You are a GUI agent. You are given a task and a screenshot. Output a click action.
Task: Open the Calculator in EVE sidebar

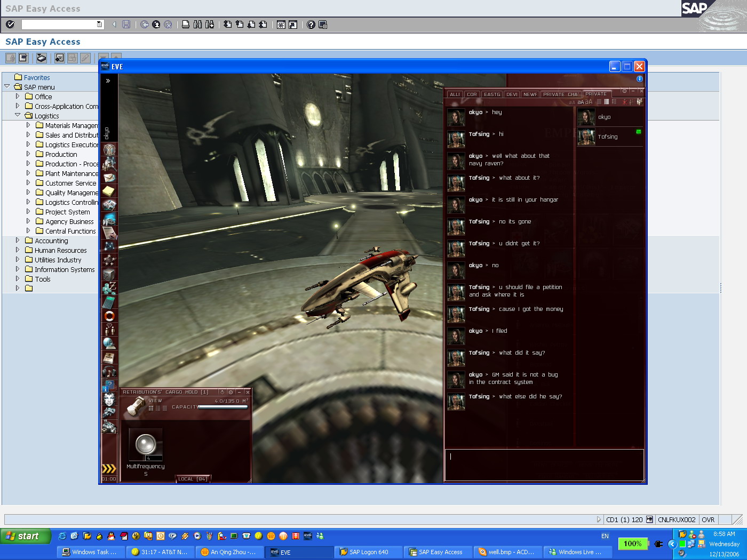coord(109,302)
